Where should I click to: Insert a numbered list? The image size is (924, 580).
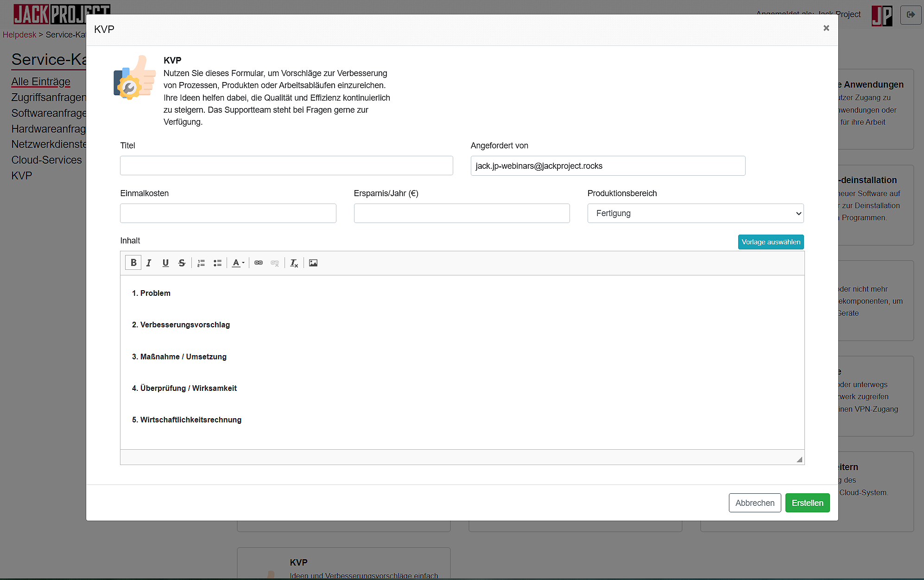click(x=201, y=263)
